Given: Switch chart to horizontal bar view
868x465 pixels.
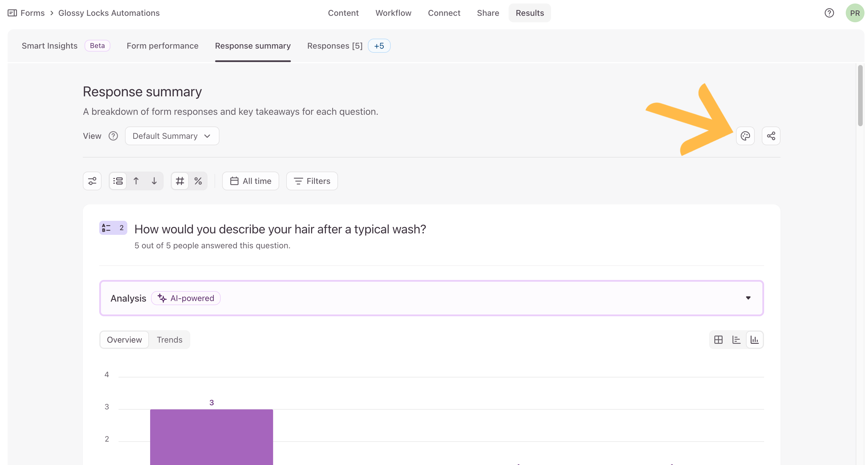Looking at the screenshot, I should point(736,340).
